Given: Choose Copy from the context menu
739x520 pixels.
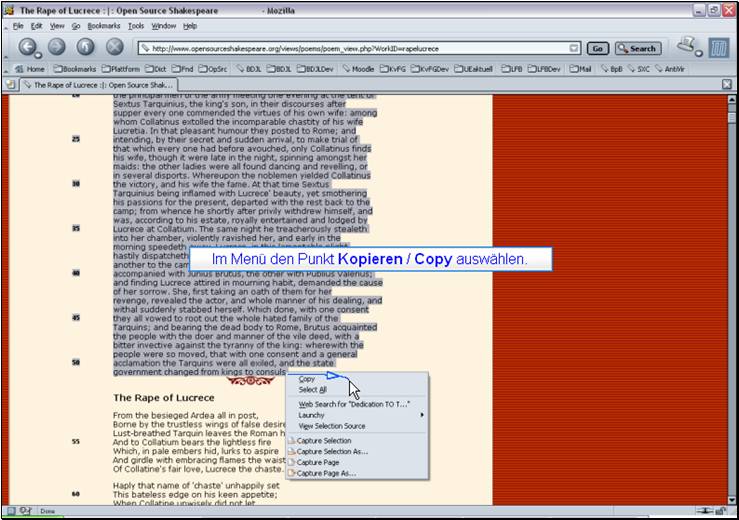Looking at the screenshot, I should pyautogui.click(x=306, y=379).
